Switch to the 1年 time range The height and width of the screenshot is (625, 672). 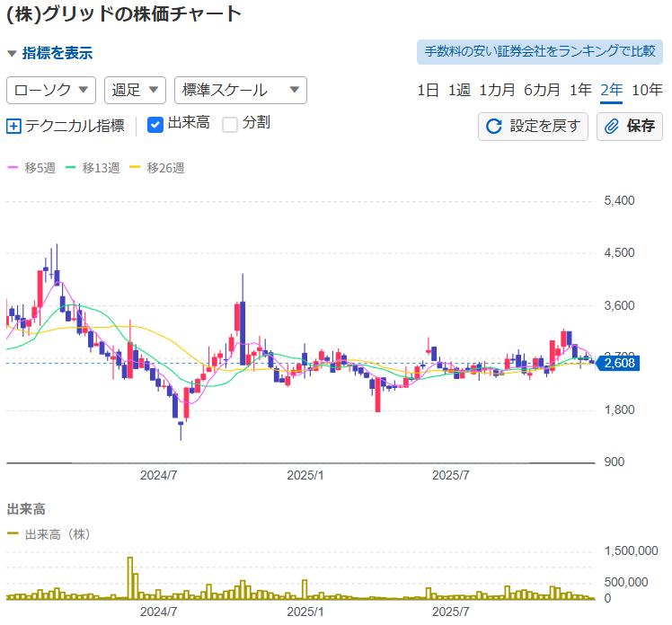pos(580,90)
